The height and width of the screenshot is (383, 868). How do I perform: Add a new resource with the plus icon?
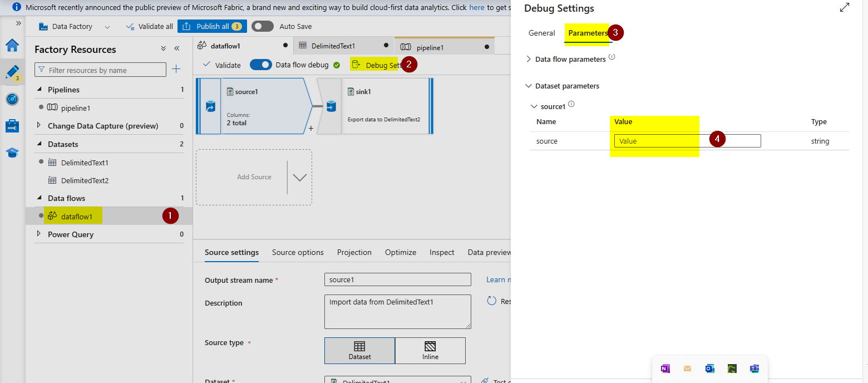[x=176, y=69]
